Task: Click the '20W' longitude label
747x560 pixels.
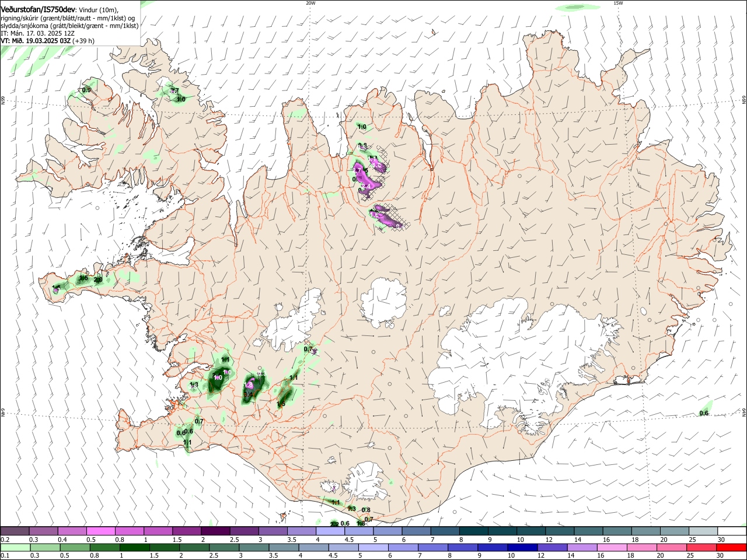Action: pos(310,3)
